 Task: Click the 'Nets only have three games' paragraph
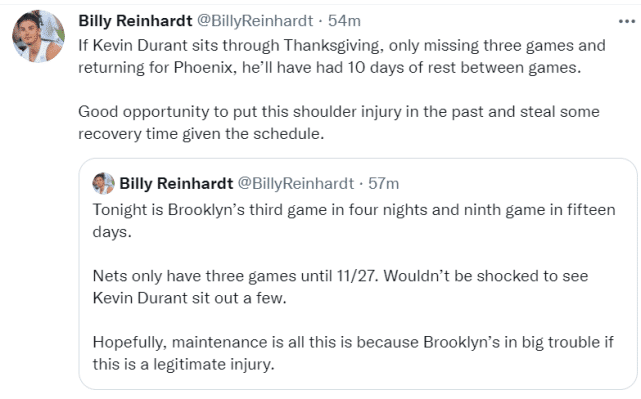(x=341, y=287)
